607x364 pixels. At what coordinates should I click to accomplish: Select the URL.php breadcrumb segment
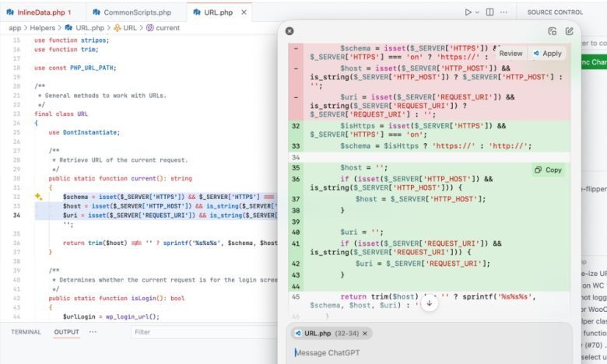point(85,28)
